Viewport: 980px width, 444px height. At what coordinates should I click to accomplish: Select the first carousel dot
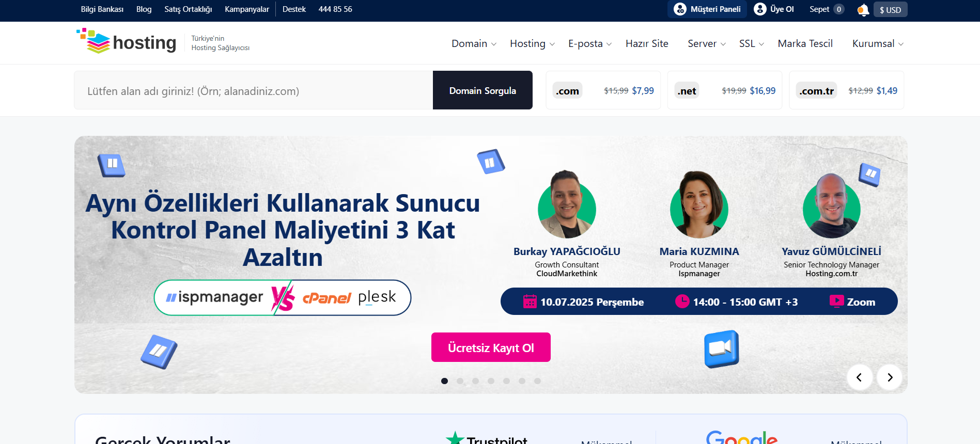(x=444, y=381)
